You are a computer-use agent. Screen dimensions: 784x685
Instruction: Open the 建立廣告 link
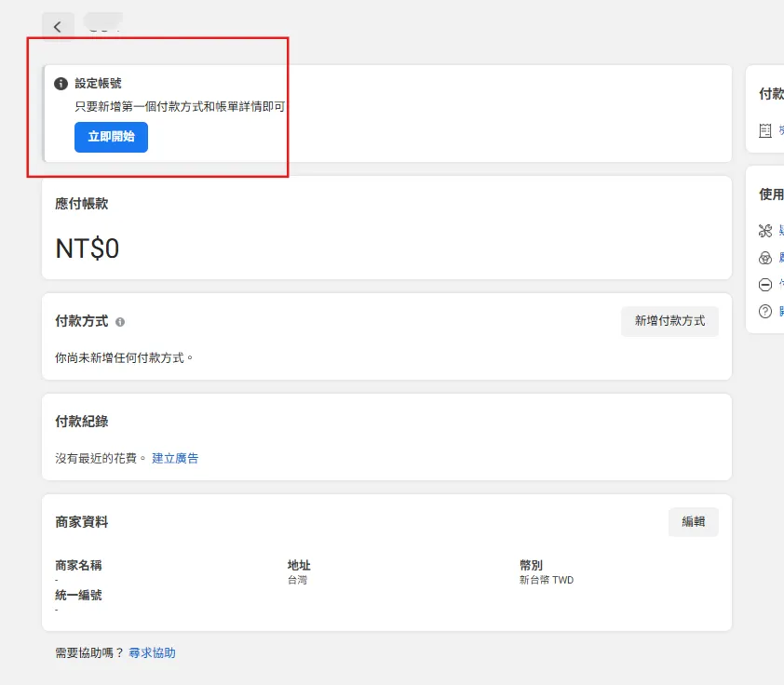(175, 458)
